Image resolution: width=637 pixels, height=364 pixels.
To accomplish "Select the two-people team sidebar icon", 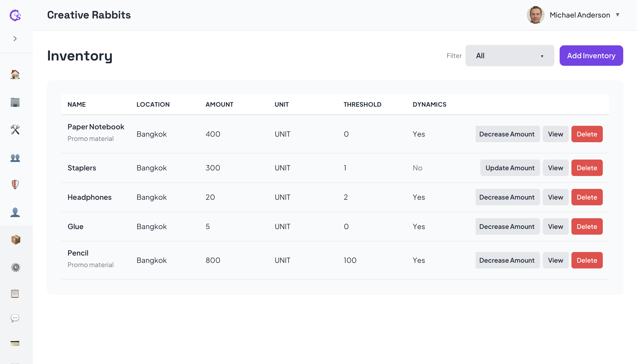I will [x=15, y=158].
